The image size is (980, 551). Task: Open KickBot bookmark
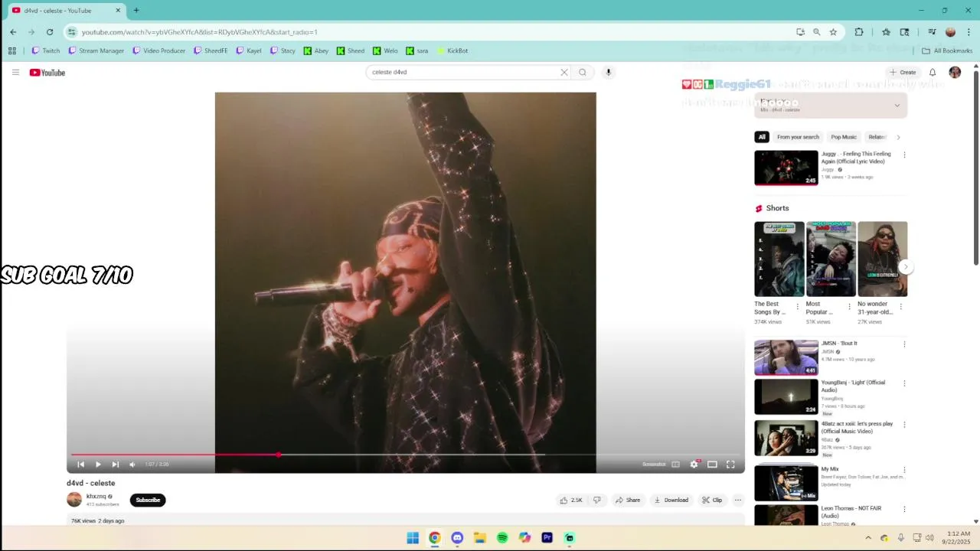pos(452,51)
